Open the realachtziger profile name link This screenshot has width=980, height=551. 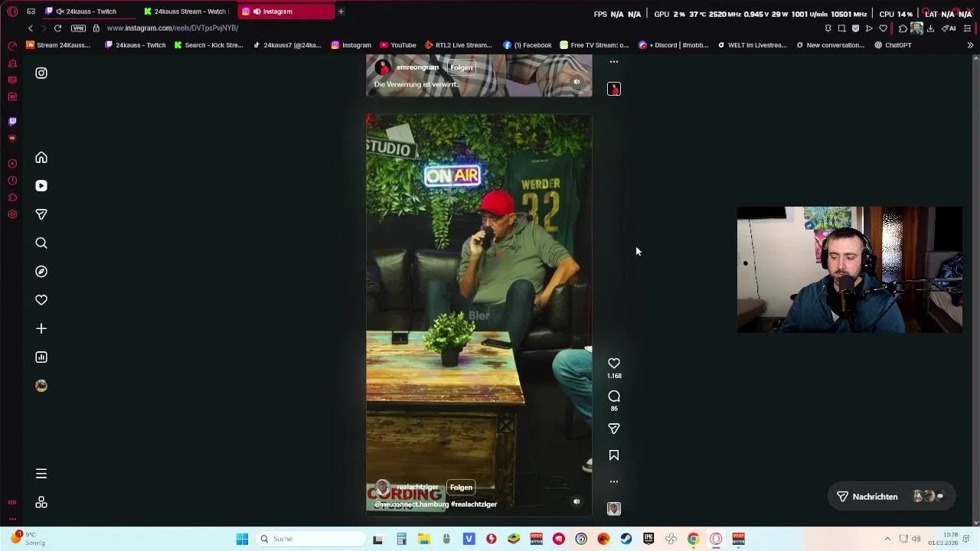tap(417, 487)
